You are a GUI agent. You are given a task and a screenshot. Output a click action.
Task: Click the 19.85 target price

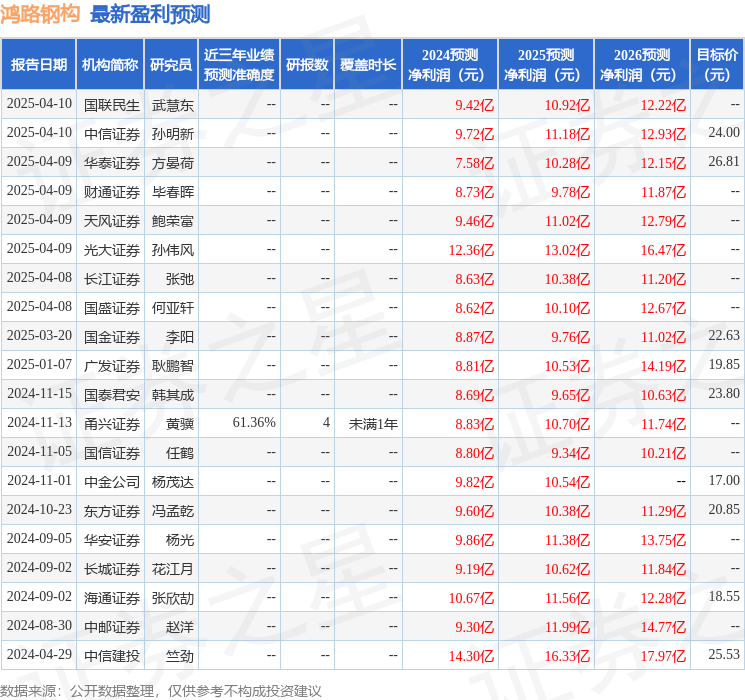[724, 364]
